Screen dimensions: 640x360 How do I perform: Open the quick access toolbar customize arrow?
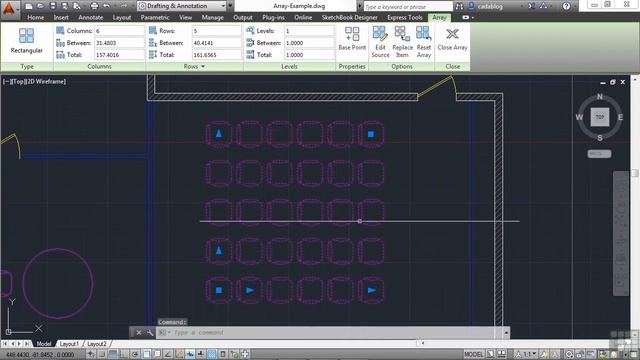(230, 6)
